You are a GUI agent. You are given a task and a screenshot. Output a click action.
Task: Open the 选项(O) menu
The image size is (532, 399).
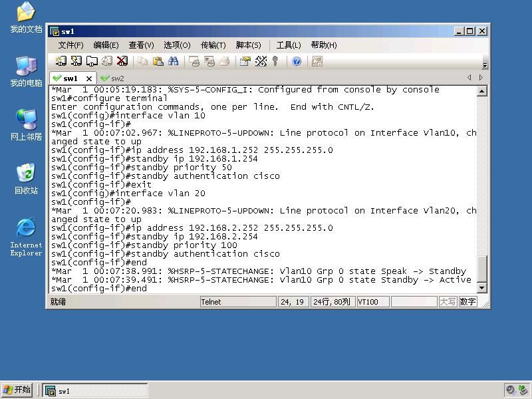point(177,45)
